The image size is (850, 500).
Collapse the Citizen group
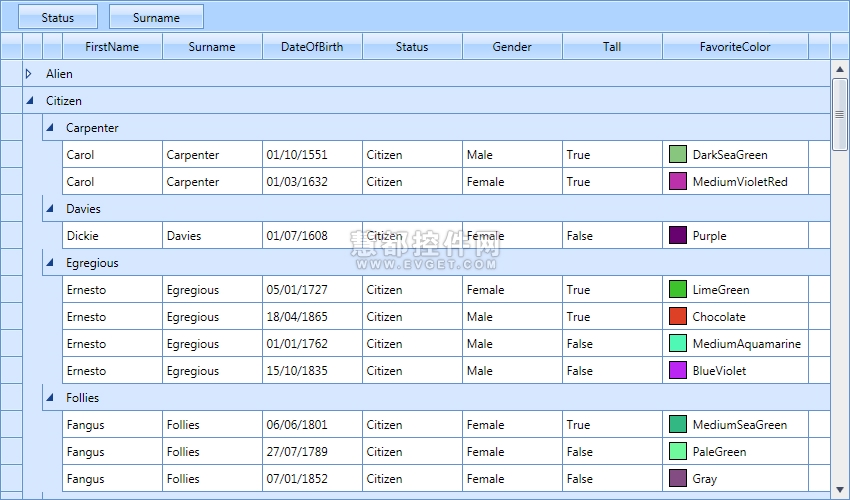coord(30,100)
